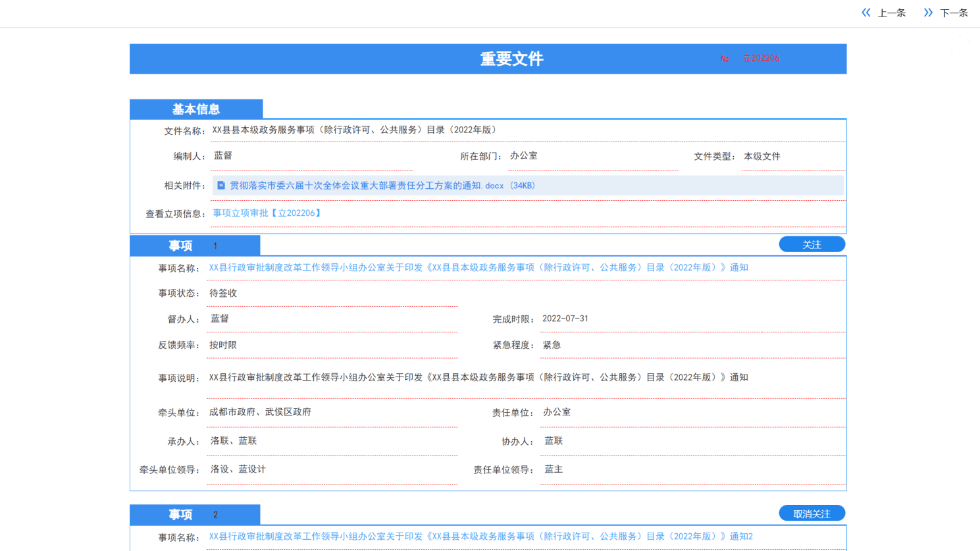Click 牵头单位 value 成都市政府、武侯区政府

tap(261, 412)
